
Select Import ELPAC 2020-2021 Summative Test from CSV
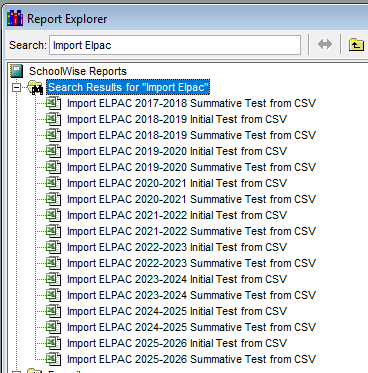coord(191,199)
